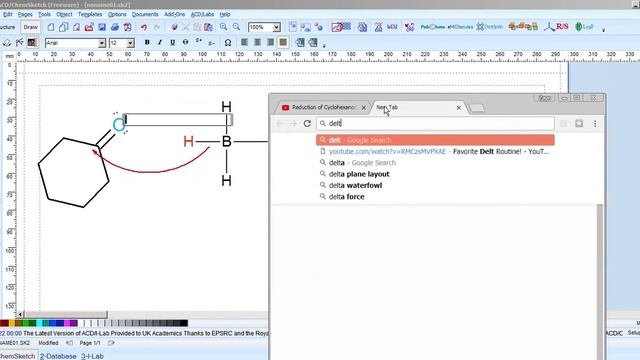Open the 100% zoom level dropdown

point(276,27)
